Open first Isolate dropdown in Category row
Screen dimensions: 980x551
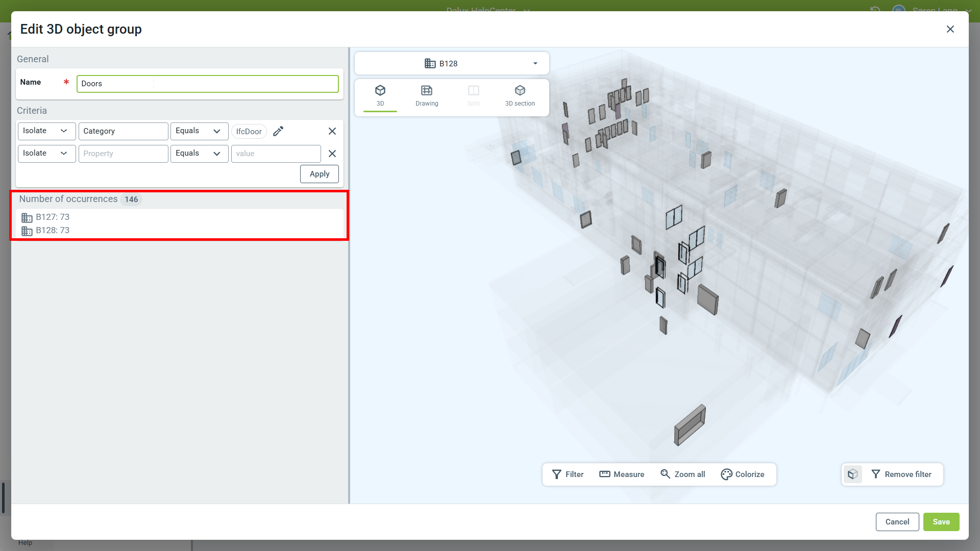pos(46,131)
